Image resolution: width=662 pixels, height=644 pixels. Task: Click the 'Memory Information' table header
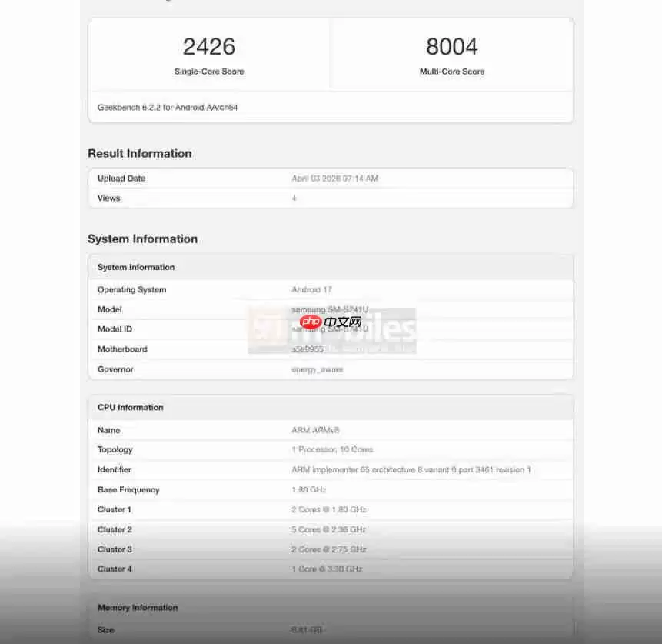click(x=331, y=608)
